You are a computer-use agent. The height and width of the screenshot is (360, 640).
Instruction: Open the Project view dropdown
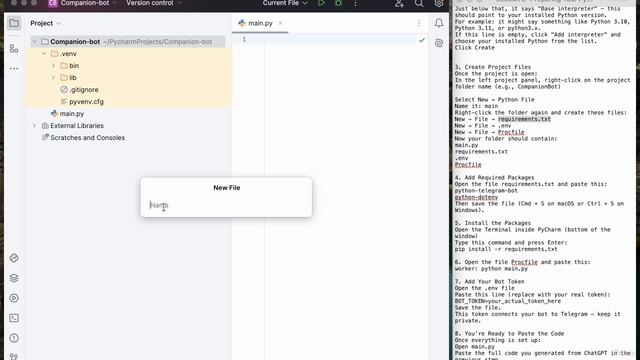click(x=45, y=23)
